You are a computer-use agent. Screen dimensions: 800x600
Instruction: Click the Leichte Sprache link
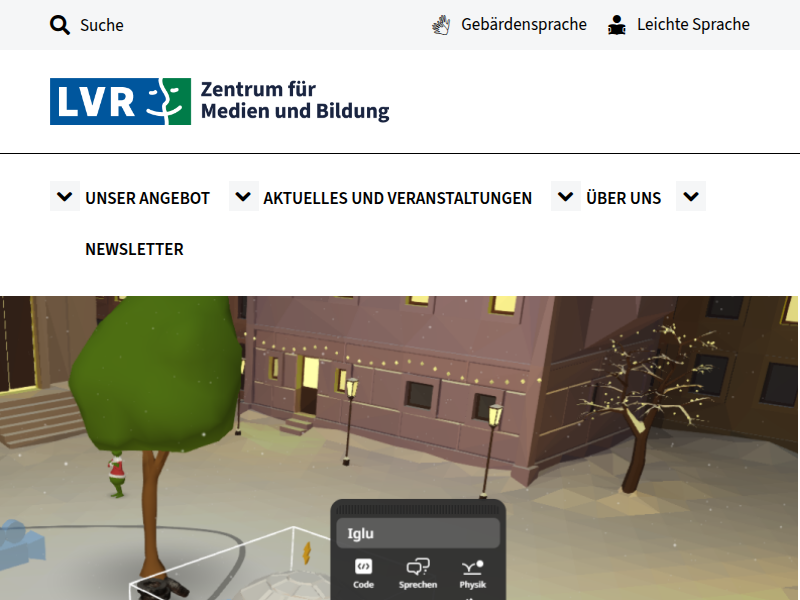(693, 24)
